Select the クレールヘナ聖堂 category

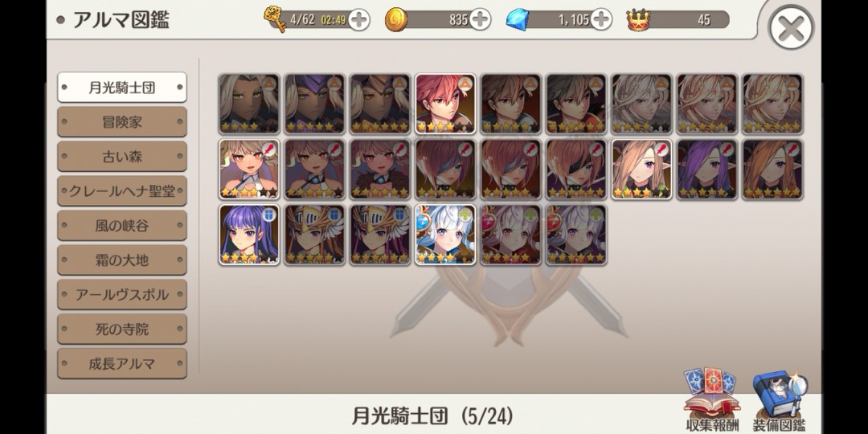click(122, 191)
